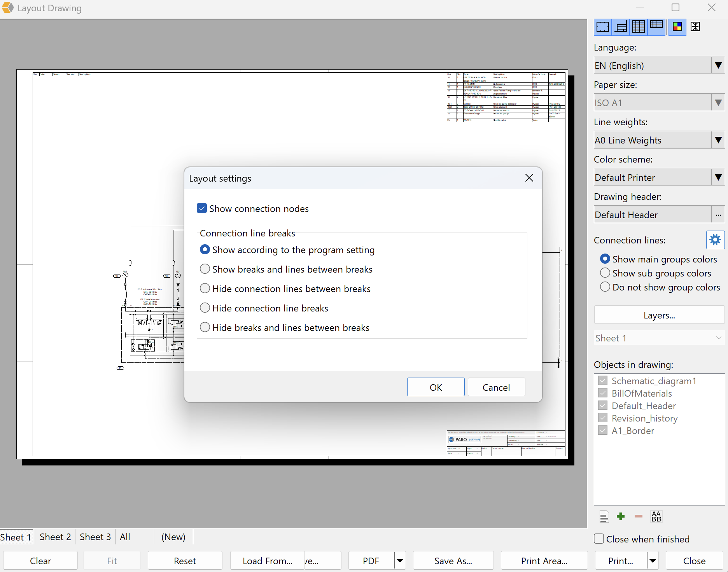Click the fit-to-page arrows icon
This screenshot has height=572, width=728.
point(695,27)
